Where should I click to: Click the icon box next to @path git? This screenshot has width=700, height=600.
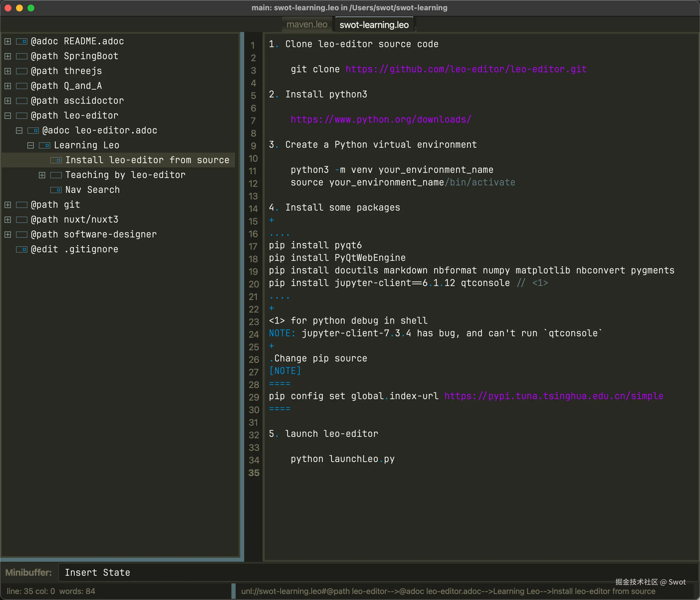(x=22, y=205)
